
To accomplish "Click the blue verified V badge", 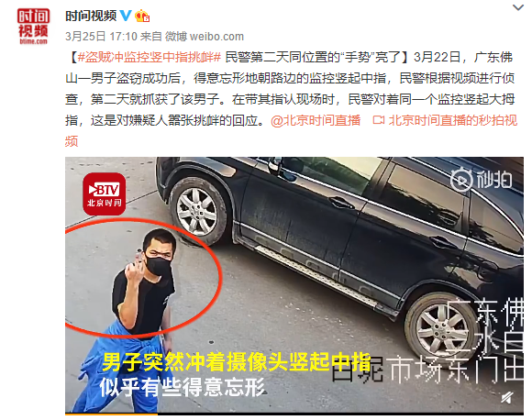I will (x=127, y=16).
